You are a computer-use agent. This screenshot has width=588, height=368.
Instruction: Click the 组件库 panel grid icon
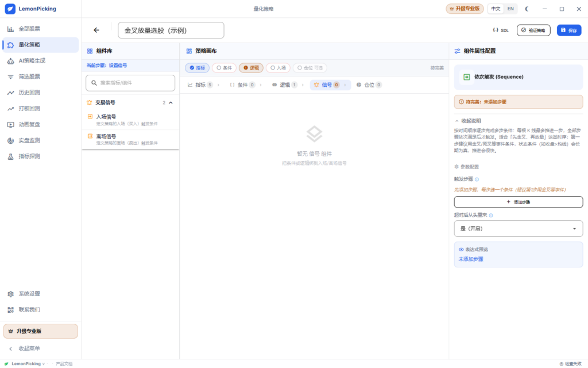pyautogui.click(x=90, y=51)
